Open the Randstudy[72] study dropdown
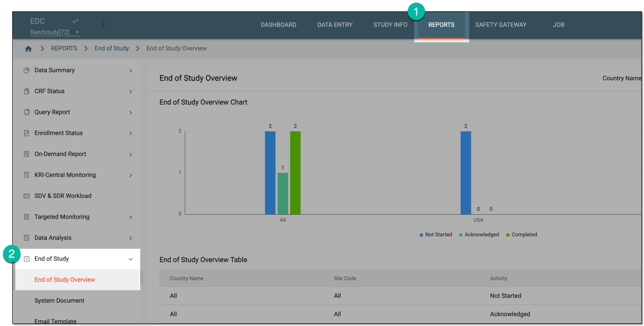644x326 pixels. (x=55, y=32)
